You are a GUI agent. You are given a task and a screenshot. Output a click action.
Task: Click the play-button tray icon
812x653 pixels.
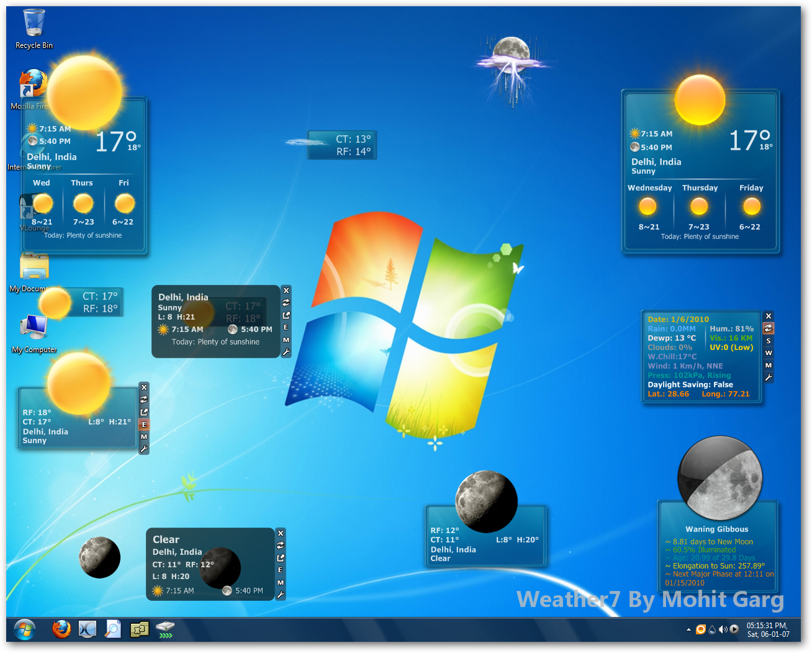pos(734,629)
